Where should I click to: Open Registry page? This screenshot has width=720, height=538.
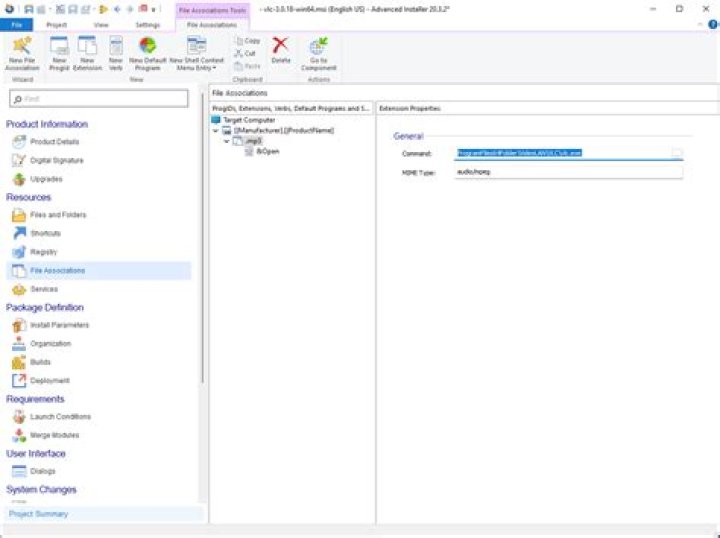click(x=43, y=252)
